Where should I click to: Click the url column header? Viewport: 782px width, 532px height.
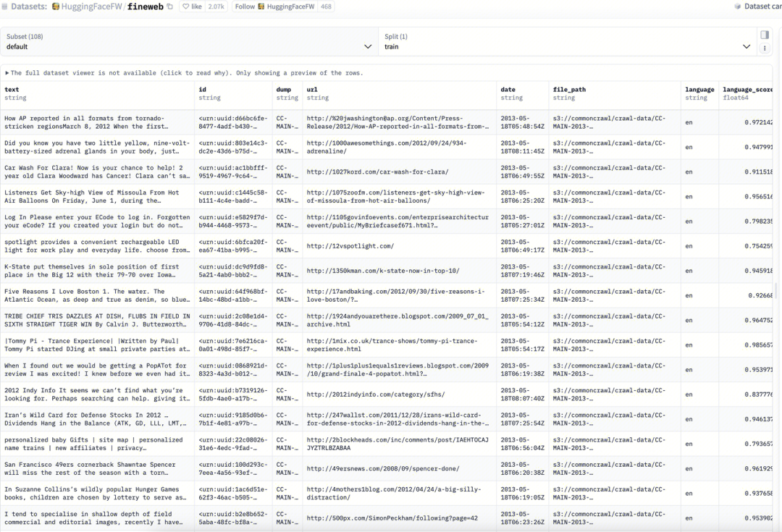coord(400,94)
